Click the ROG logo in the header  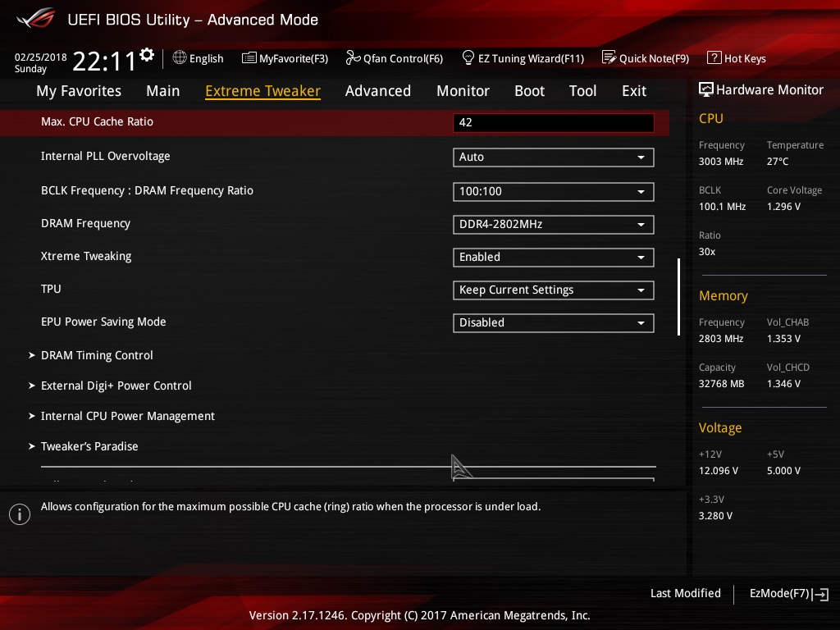click(x=36, y=18)
